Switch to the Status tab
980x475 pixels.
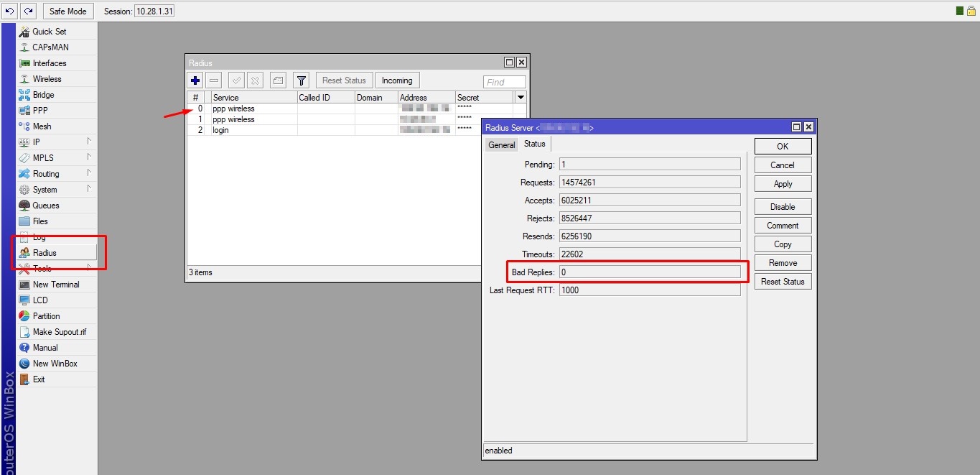(535, 144)
